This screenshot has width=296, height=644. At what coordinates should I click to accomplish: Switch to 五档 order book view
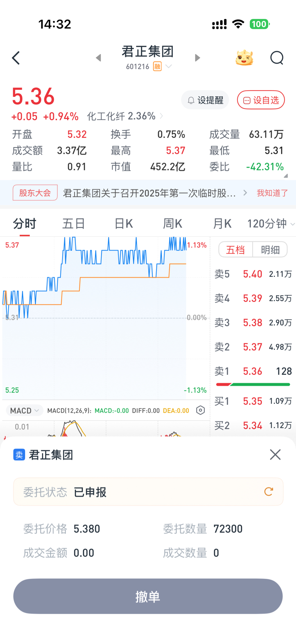coord(235,250)
